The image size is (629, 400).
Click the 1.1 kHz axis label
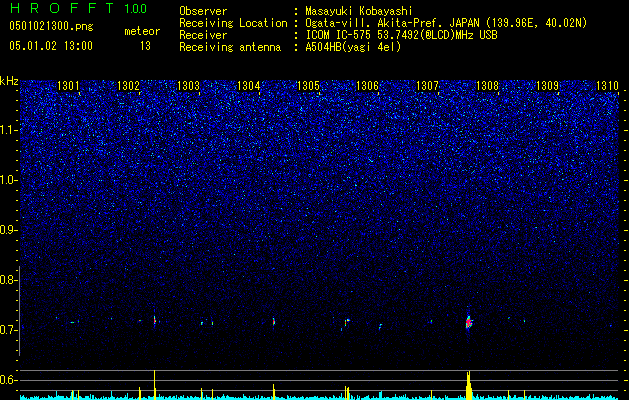[x=7, y=130]
